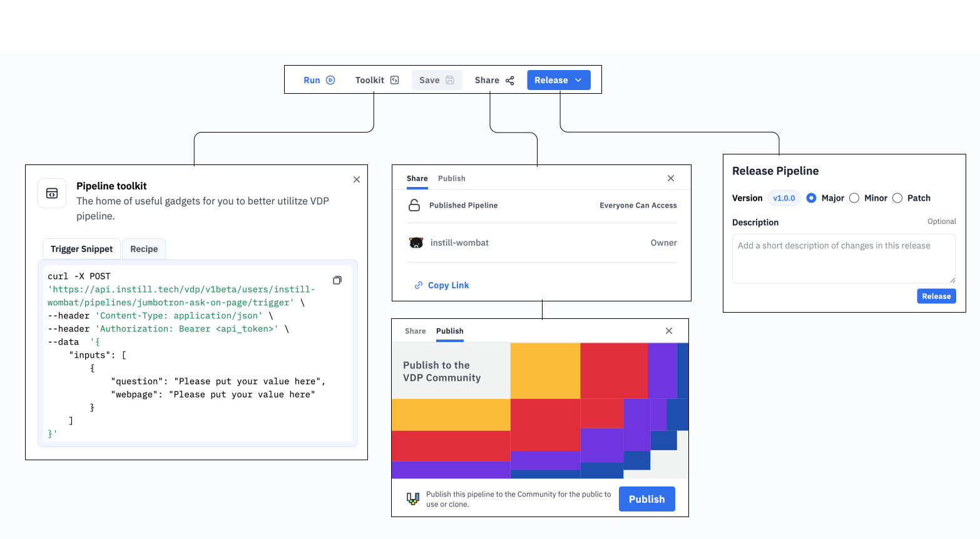The height and width of the screenshot is (539, 980).
Task: Click the Save disk icon
Action: [449, 80]
